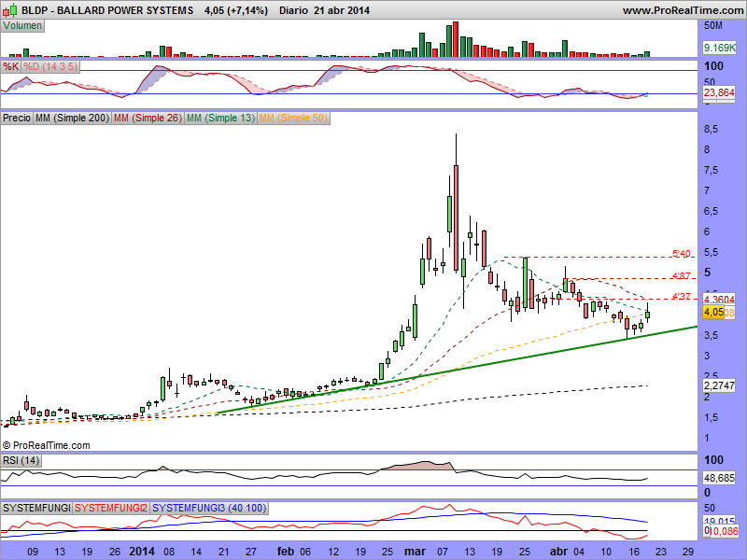Change the Diario timeframe label

[x=293, y=10]
